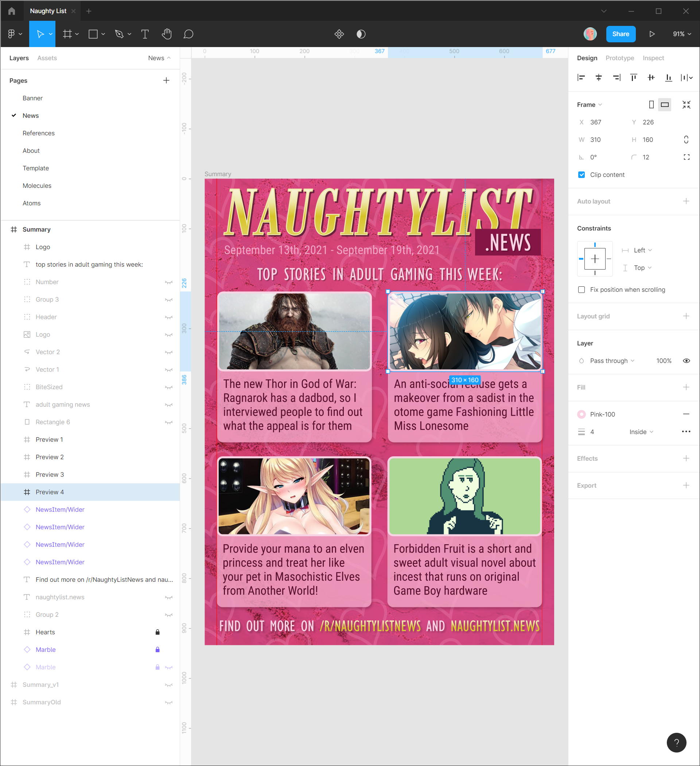This screenshot has height=766, width=700.
Task: Open stroke position Inside dropdown
Action: (x=641, y=432)
